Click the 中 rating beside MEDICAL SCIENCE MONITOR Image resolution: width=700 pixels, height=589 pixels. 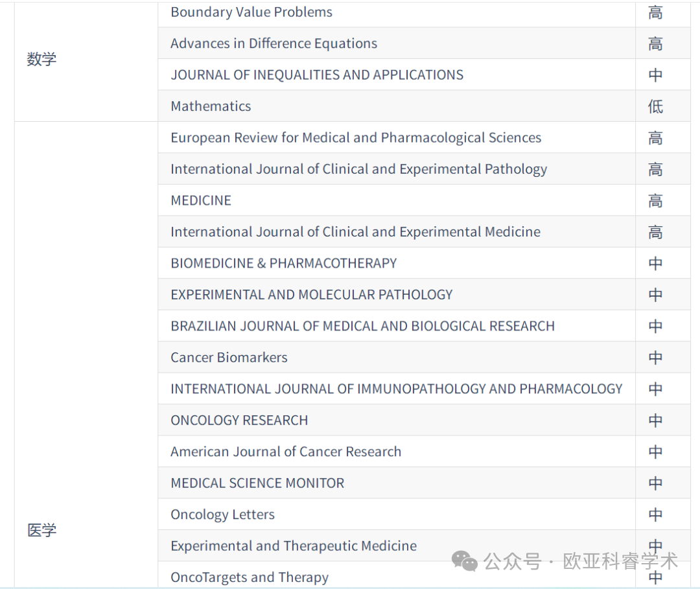655,483
